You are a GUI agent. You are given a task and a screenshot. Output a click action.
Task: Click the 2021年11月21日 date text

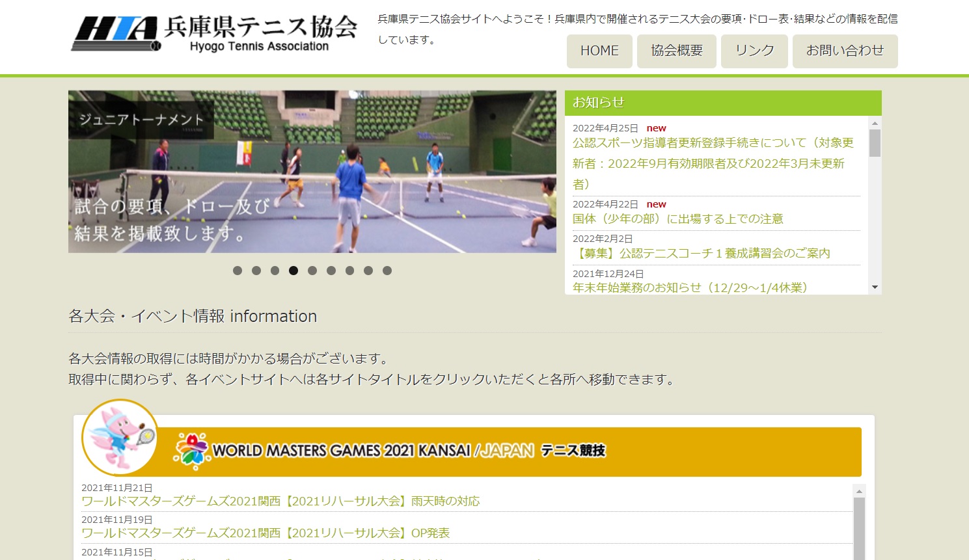(117, 488)
